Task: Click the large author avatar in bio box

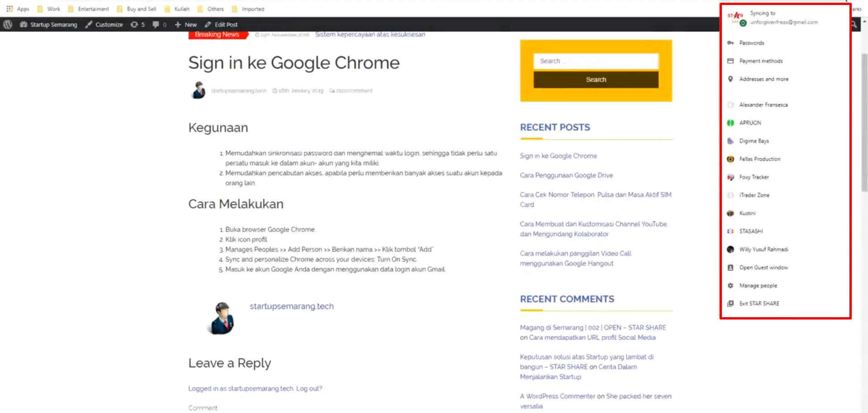Action: 222,319
